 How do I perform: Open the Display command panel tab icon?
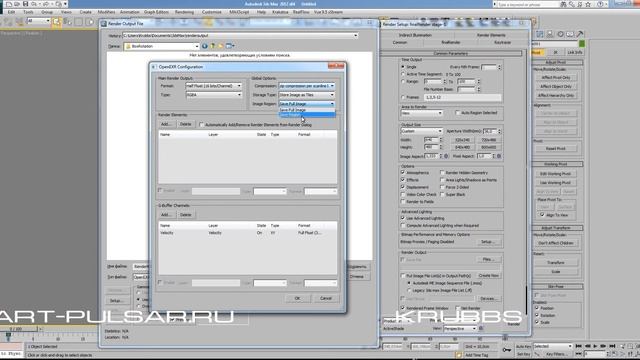[570, 34]
